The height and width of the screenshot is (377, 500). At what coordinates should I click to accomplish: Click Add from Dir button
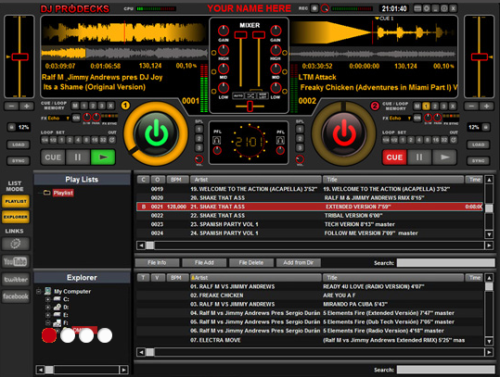[x=298, y=263]
